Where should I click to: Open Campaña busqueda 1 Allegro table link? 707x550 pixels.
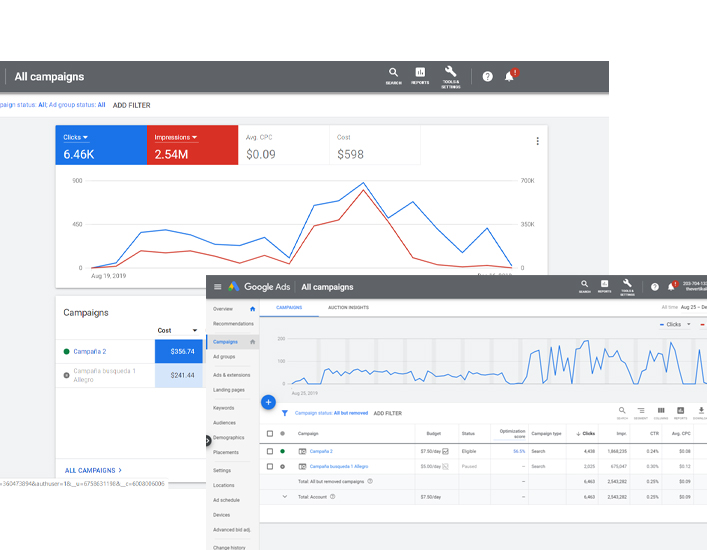(339, 467)
